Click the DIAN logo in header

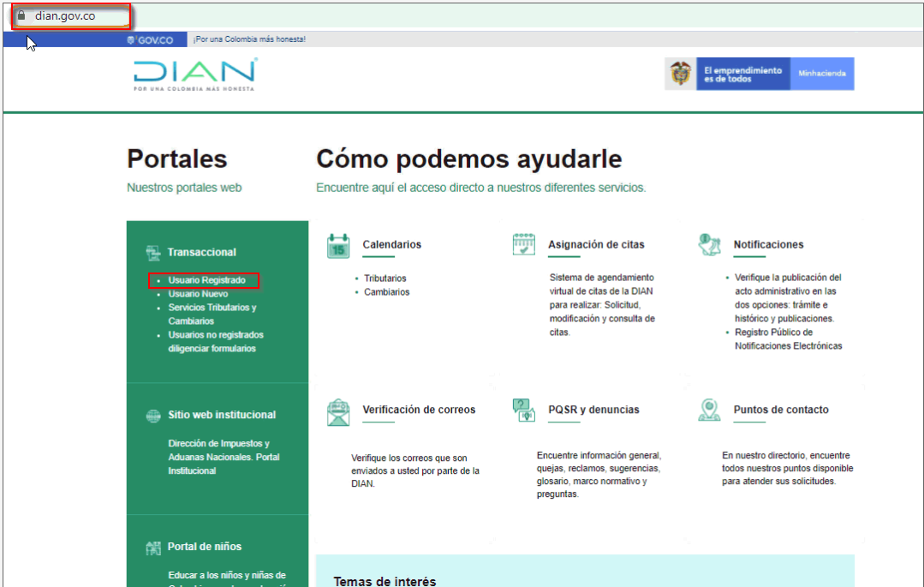click(x=194, y=75)
